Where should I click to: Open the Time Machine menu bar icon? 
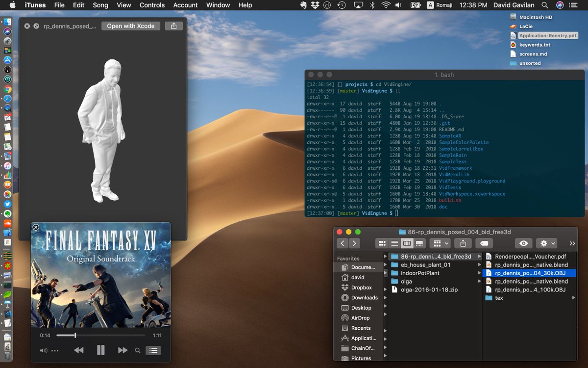coord(342,5)
